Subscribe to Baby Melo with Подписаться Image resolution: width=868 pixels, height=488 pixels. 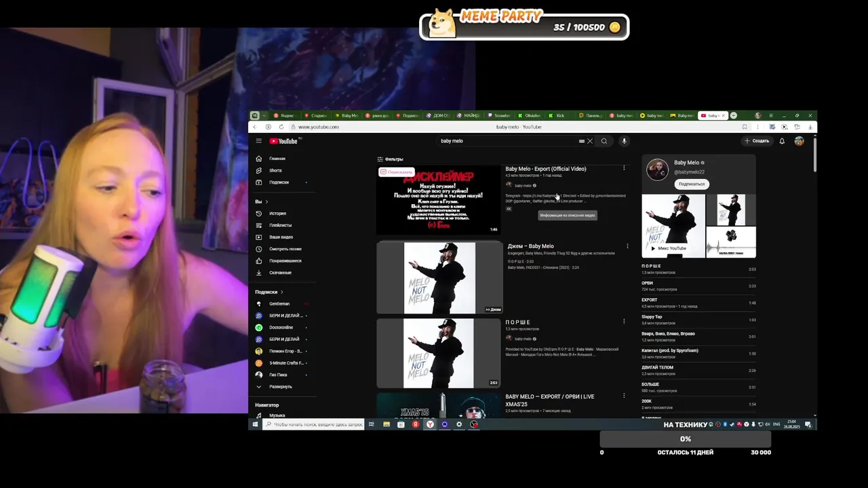coord(691,184)
